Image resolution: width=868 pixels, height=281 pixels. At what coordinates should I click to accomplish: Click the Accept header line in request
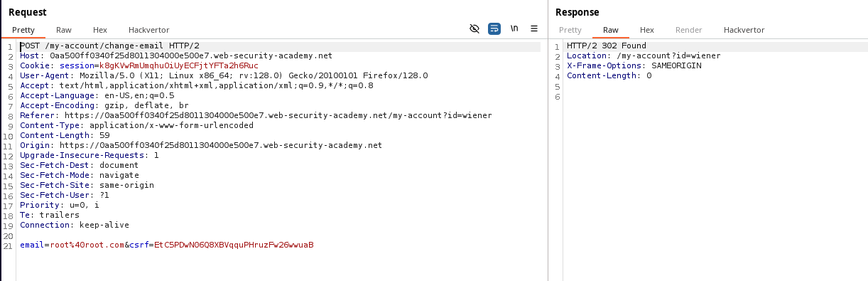(x=196, y=85)
